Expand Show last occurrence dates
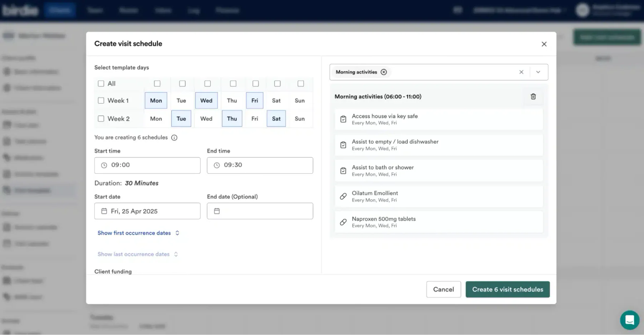 coord(138,254)
